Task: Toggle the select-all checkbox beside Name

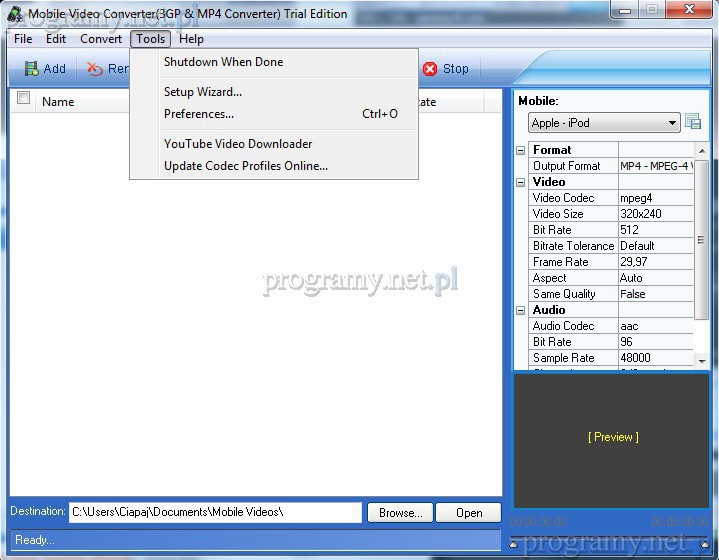Action: coord(24,99)
